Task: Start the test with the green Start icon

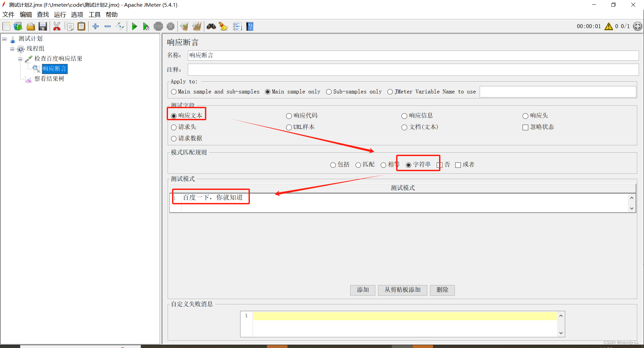Action: [135, 26]
